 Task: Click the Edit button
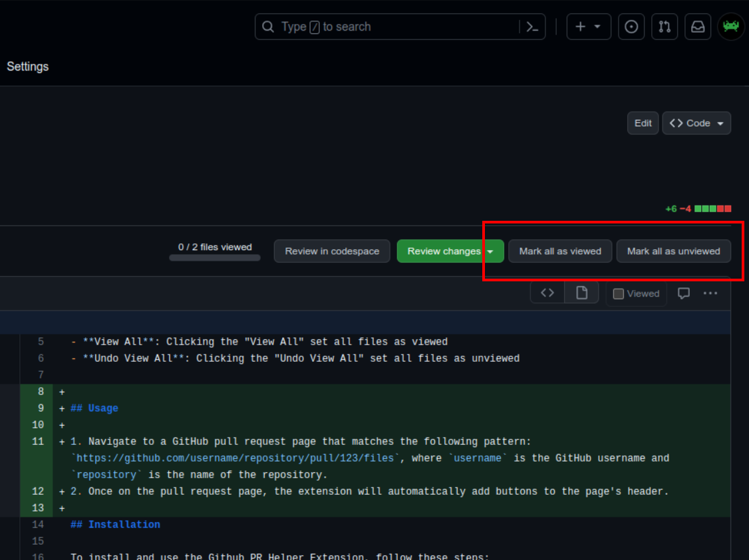point(643,123)
